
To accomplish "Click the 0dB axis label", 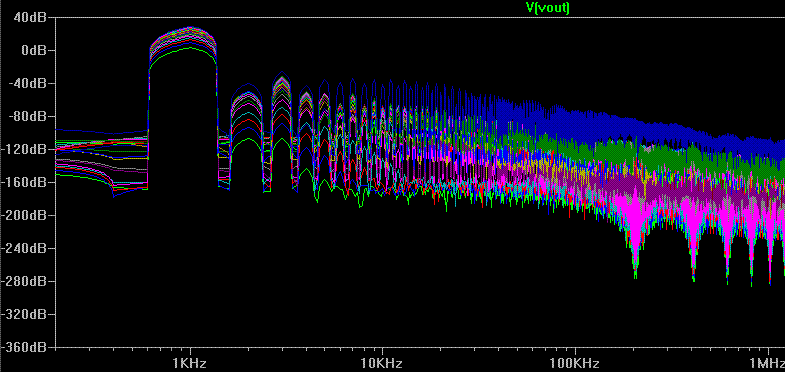I will 35,51.
